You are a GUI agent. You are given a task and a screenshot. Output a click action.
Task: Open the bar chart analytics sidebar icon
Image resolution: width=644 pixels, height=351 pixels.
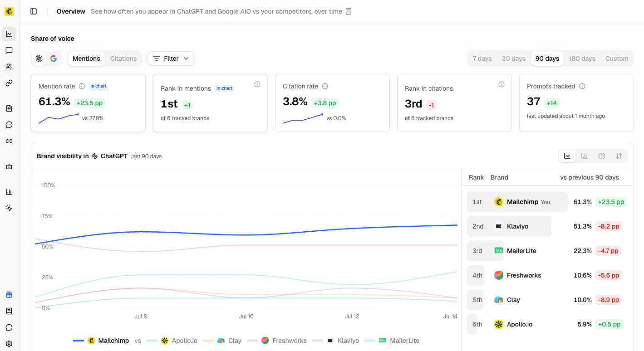click(9, 192)
